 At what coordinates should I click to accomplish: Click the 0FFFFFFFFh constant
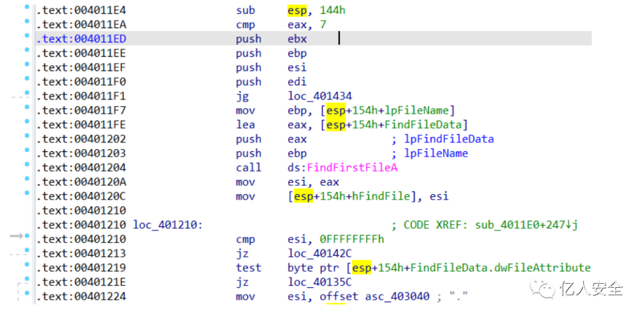[x=352, y=240]
